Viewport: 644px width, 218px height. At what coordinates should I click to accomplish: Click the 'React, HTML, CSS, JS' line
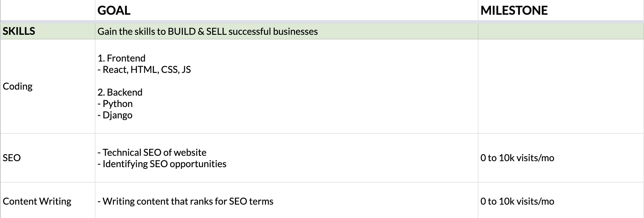[146, 70]
